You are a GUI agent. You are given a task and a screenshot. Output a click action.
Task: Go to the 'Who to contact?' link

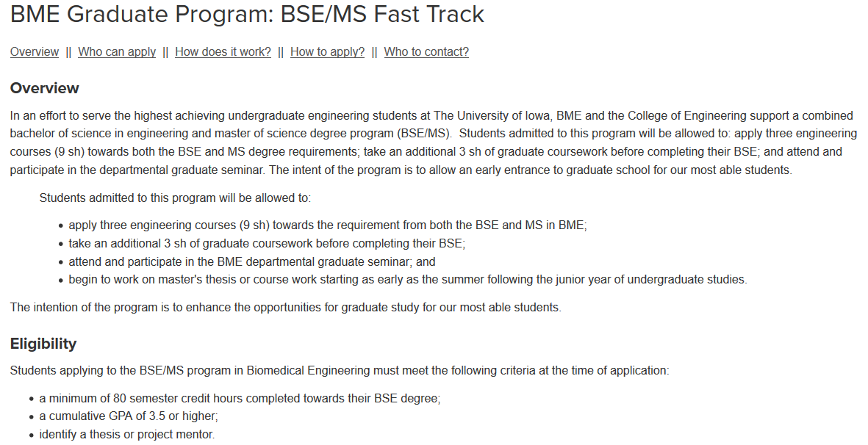[x=426, y=52]
